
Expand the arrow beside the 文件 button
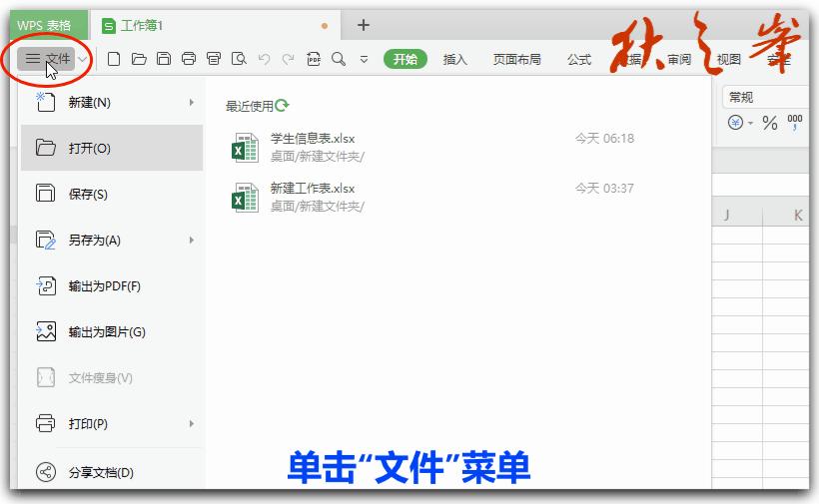[x=83, y=59]
